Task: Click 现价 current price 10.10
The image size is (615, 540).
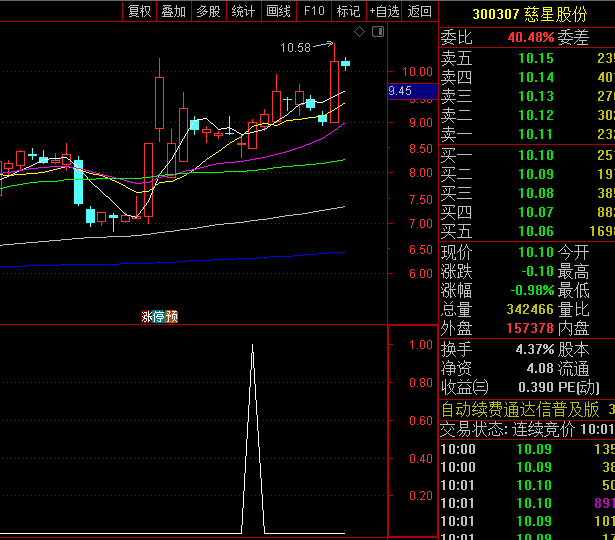Action: coord(536,252)
